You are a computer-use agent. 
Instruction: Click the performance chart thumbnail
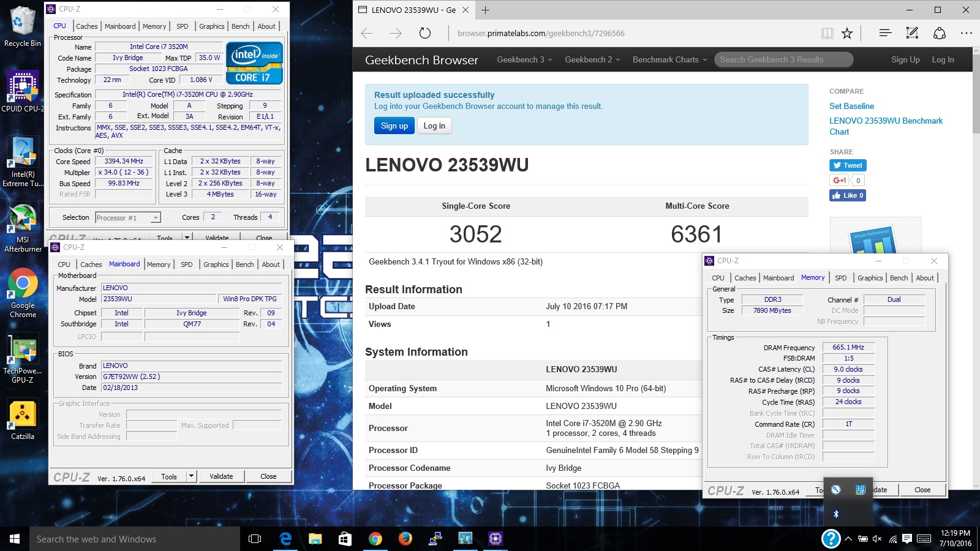(x=875, y=236)
